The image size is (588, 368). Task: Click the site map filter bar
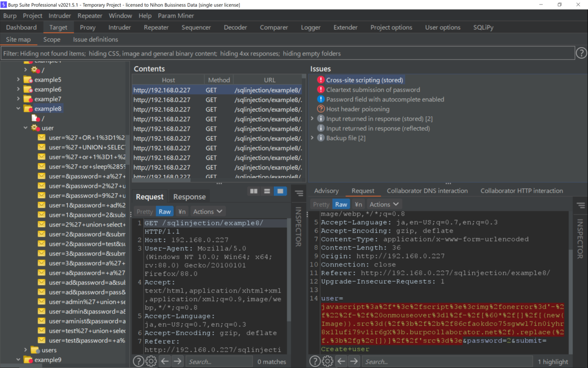point(287,53)
